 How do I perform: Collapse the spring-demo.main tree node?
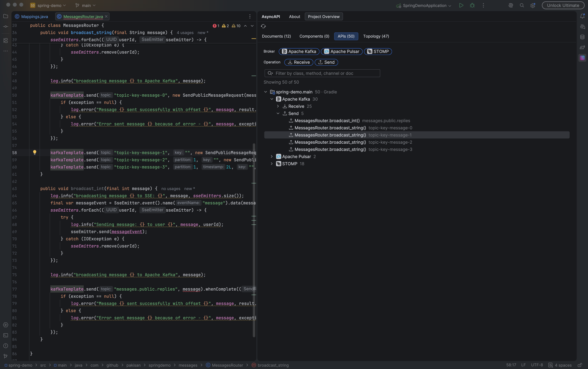tap(266, 92)
